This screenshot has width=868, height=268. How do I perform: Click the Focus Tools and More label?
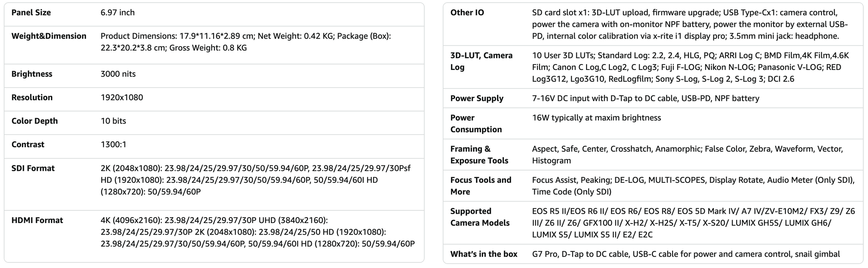click(x=481, y=186)
